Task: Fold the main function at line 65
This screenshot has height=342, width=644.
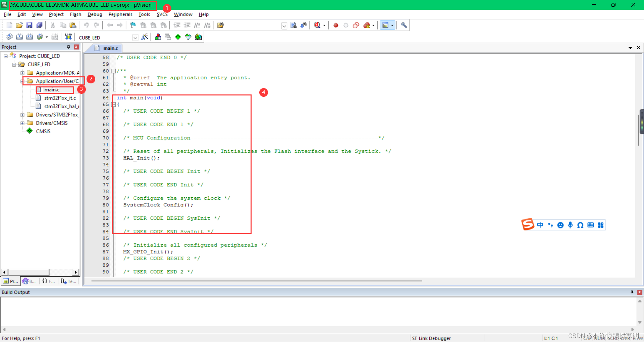Action: [113, 105]
